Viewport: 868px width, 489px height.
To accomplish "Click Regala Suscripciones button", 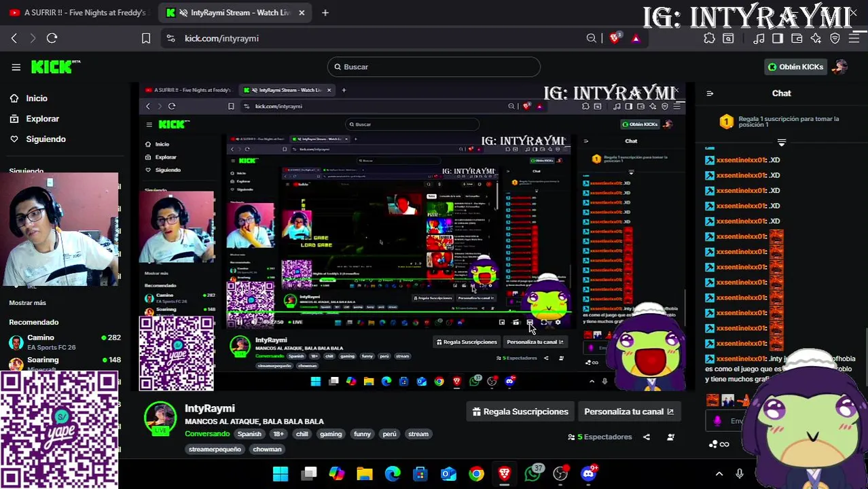I will (520, 412).
